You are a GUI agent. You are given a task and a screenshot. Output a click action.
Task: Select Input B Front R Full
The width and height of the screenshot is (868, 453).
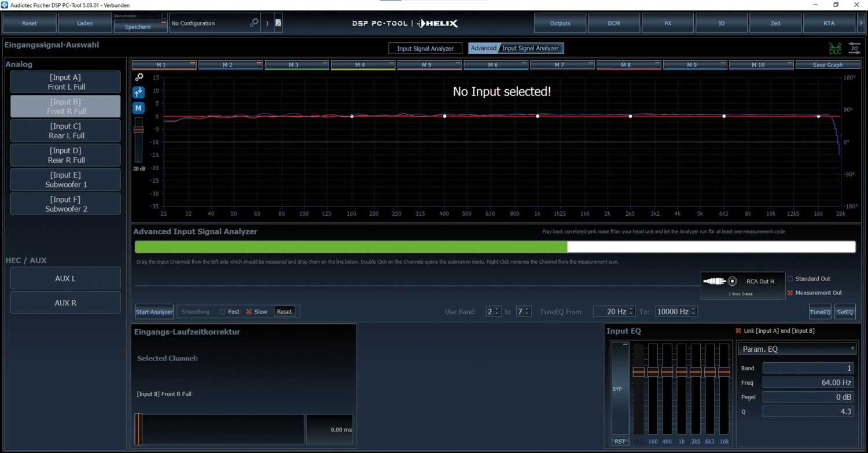65,106
